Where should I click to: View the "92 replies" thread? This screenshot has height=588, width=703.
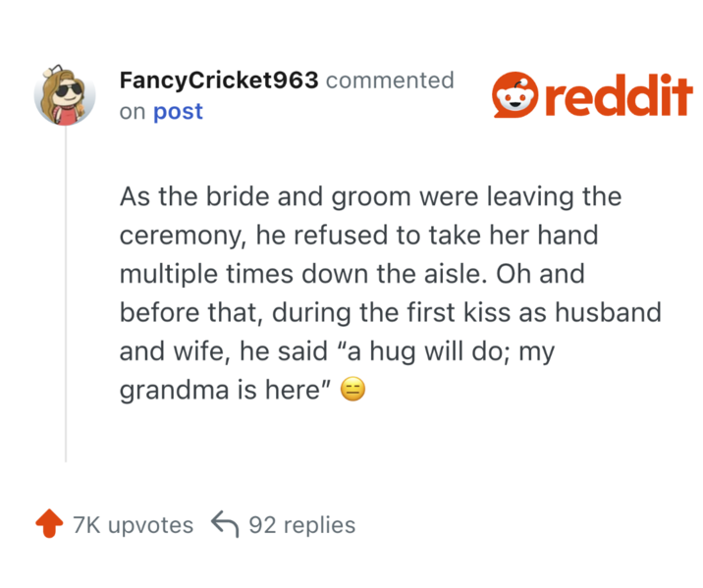point(301,525)
